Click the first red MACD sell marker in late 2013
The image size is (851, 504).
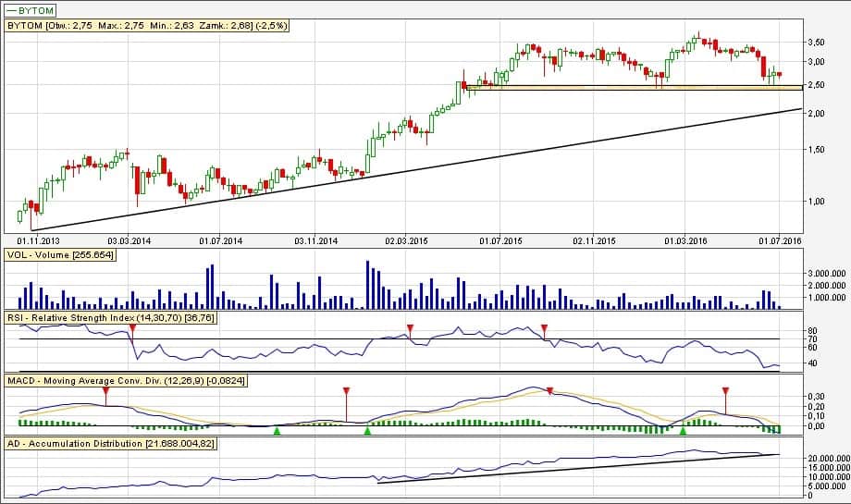pos(106,391)
